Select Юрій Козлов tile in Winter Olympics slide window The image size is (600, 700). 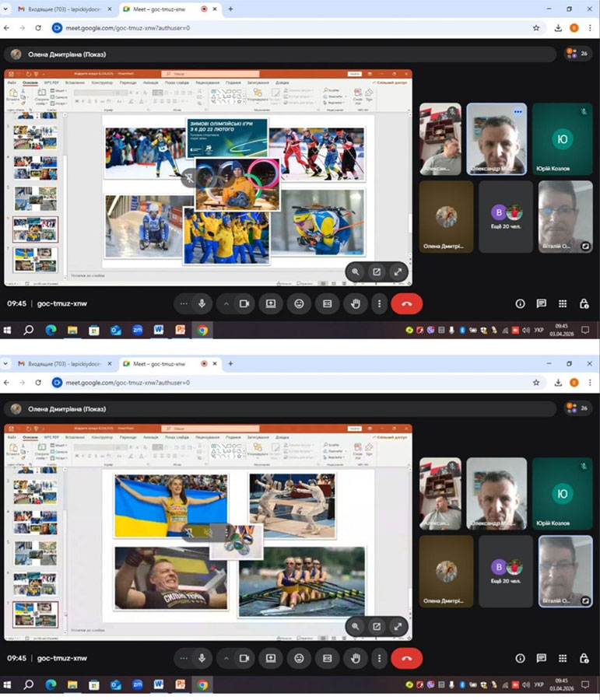[x=563, y=139]
